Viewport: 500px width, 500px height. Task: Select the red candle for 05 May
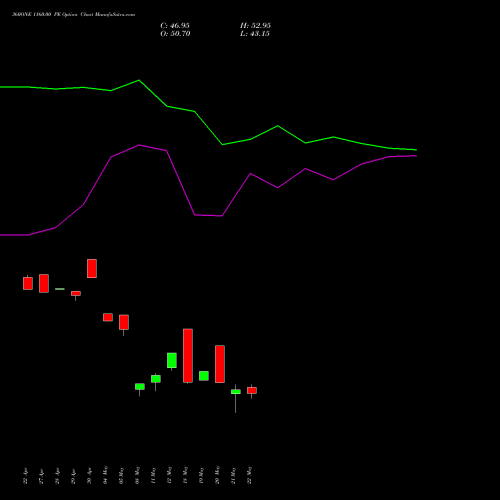pyautogui.click(x=124, y=322)
